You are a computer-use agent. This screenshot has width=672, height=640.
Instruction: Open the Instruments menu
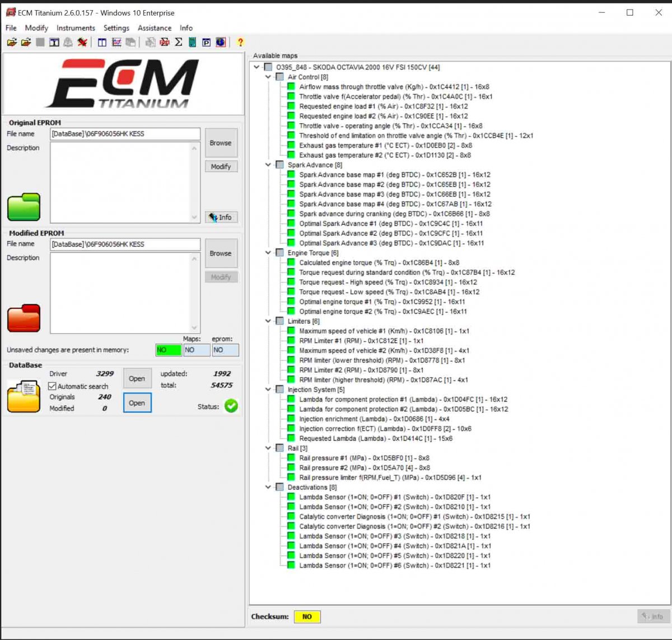click(76, 28)
